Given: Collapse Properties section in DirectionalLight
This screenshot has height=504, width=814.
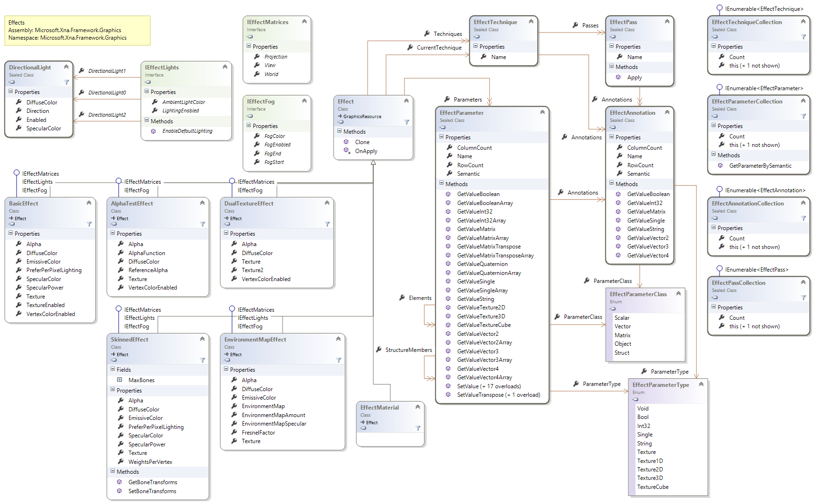Looking at the screenshot, I should [x=10, y=91].
